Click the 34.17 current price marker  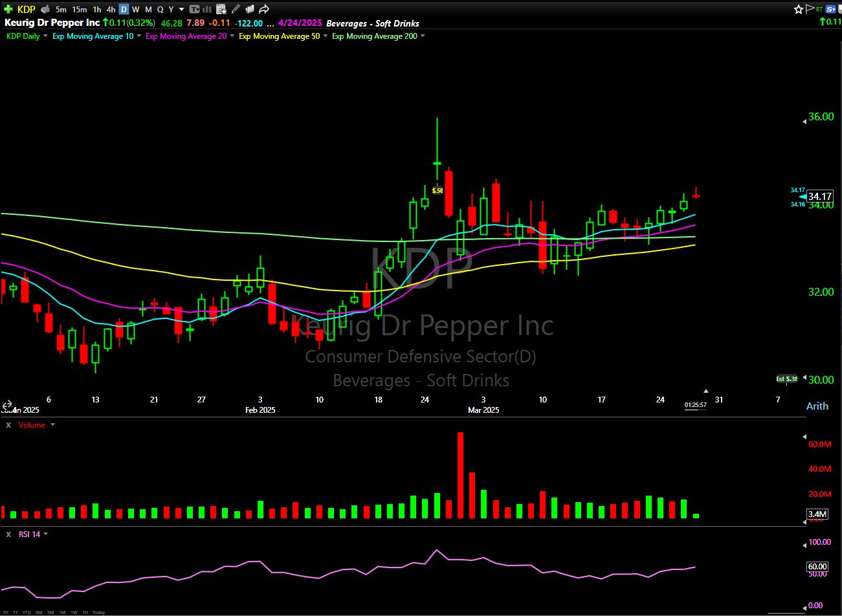pyautogui.click(x=820, y=196)
